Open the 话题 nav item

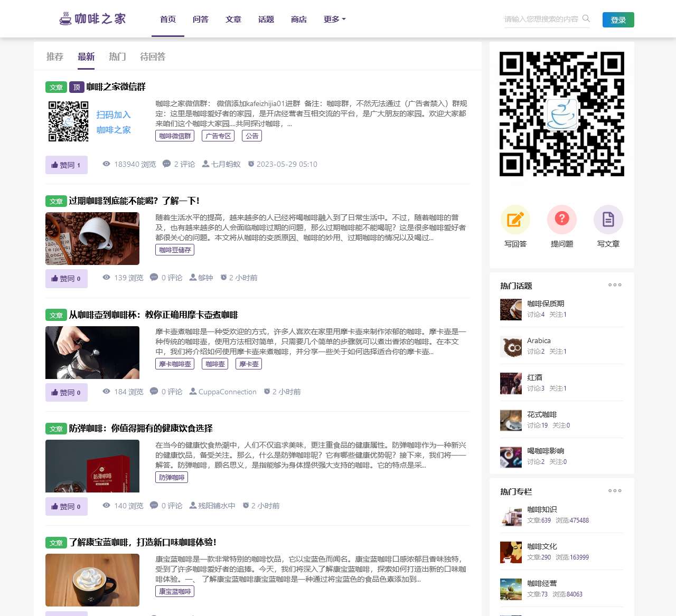point(266,19)
